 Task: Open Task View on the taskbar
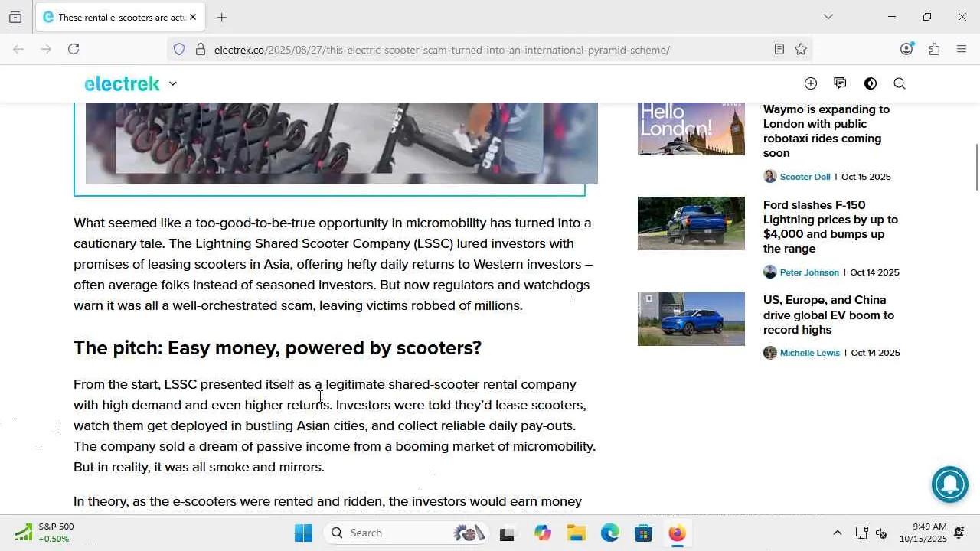click(507, 533)
